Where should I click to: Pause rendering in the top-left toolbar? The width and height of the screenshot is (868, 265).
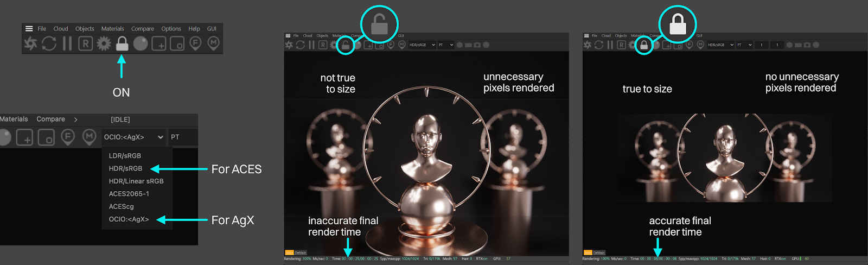tap(67, 43)
